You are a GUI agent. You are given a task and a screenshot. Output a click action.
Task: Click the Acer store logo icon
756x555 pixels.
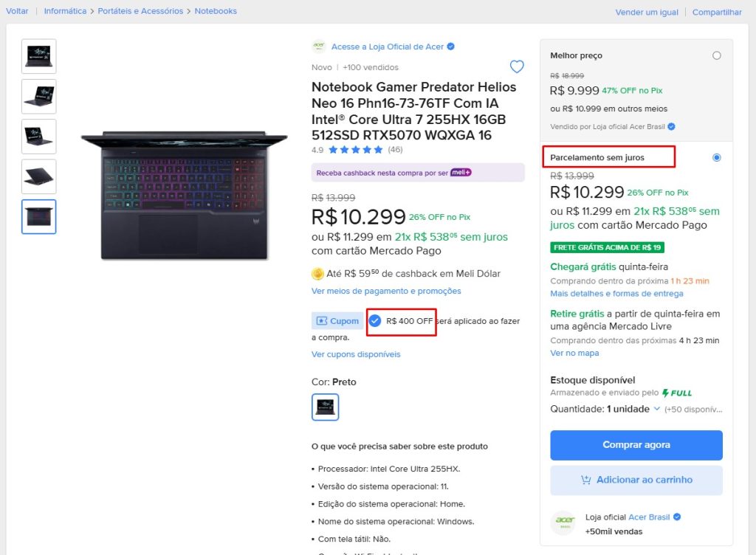point(319,46)
